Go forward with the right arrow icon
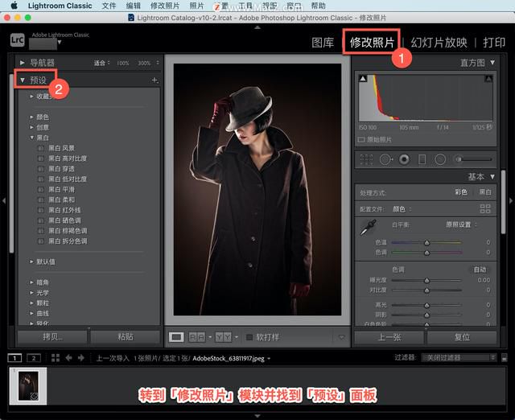This screenshot has height=420, width=515. pyautogui.click(x=81, y=357)
